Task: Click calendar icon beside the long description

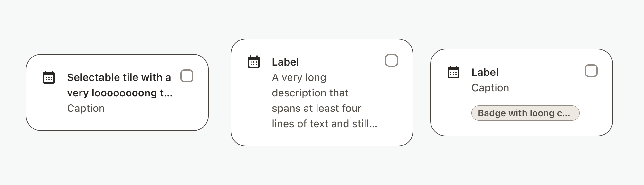Action: pyautogui.click(x=254, y=62)
